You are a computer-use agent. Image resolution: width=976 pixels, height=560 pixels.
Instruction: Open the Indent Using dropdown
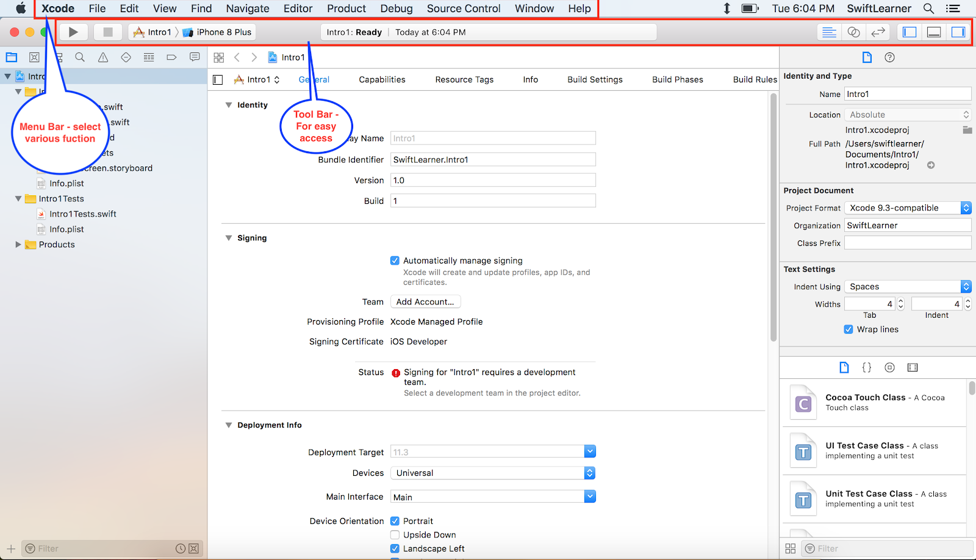pyautogui.click(x=908, y=287)
